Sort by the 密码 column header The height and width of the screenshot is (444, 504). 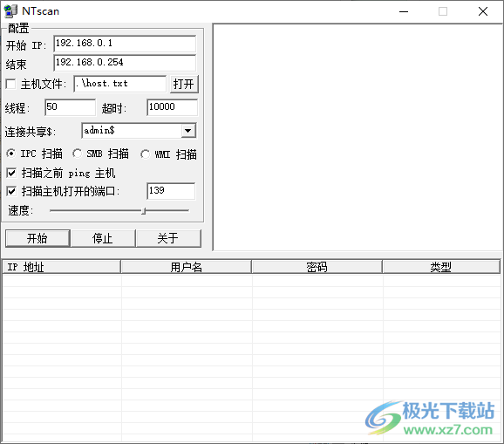tap(317, 267)
